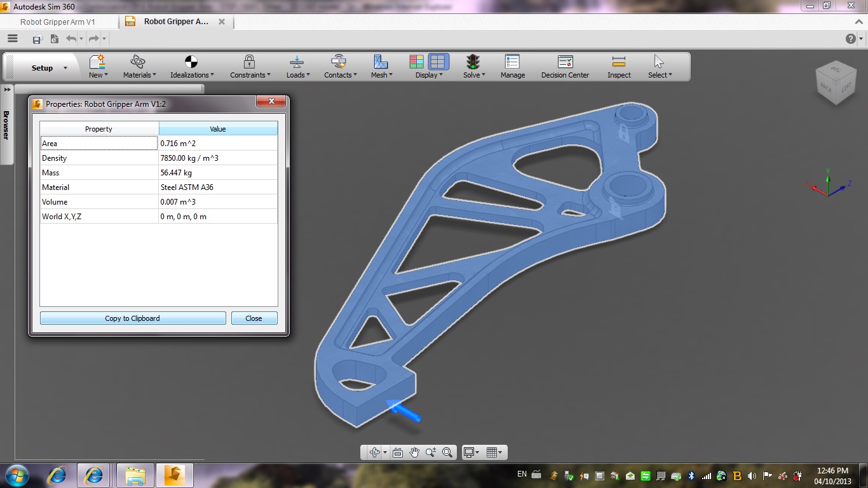This screenshot has width=868, height=488.
Task: Click the Redo arrow
Action: (93, 39)
